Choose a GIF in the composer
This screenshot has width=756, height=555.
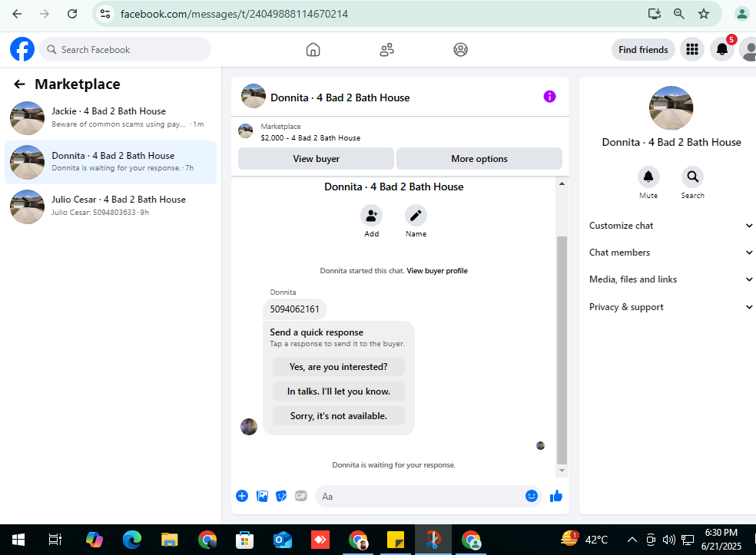tap(301, 496)
